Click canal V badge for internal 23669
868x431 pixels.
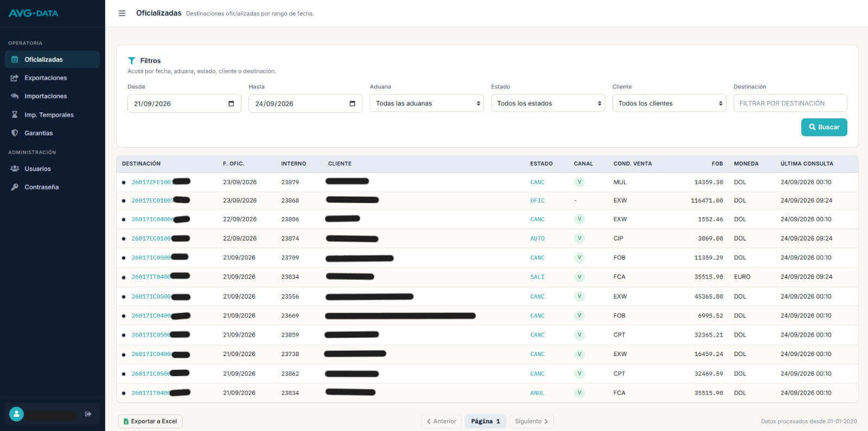click(579, 315)
